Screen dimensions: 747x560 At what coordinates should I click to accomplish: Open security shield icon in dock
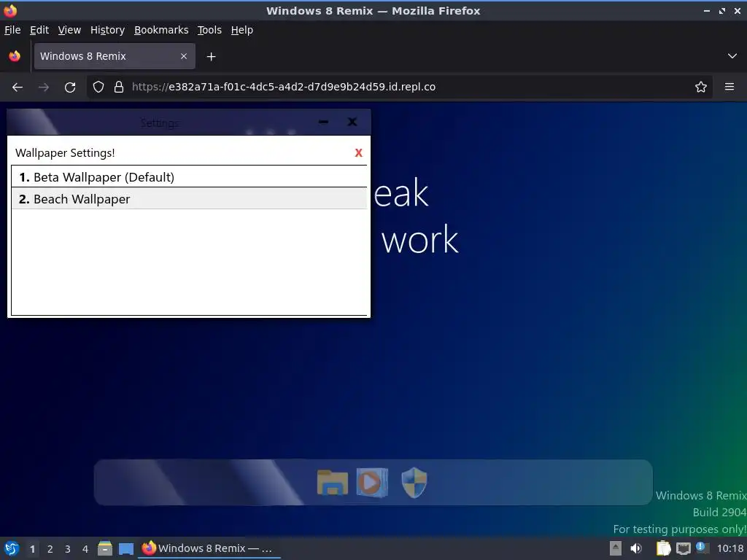(x=414, y=483)
